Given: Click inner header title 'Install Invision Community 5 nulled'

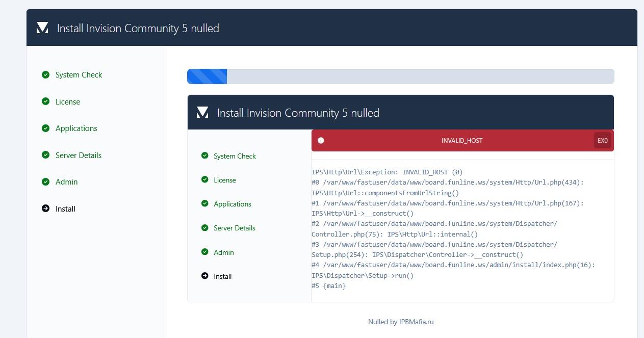Looking at the screenshot, I should tap(298, 113).
